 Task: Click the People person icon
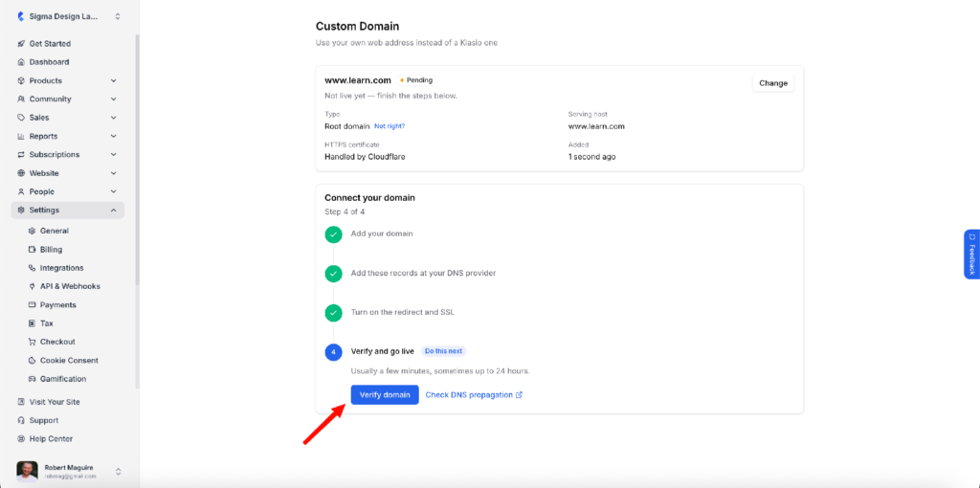[21, 191]
